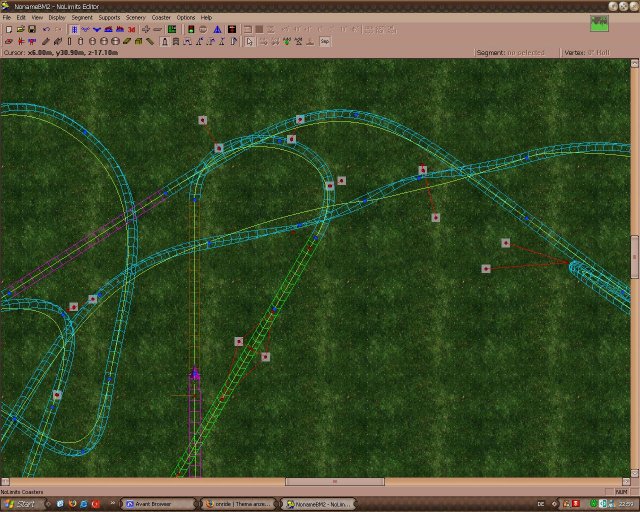Click the Save disk icon
The image size is (640, 512).
pyautogui.click(x=31, y=29)
